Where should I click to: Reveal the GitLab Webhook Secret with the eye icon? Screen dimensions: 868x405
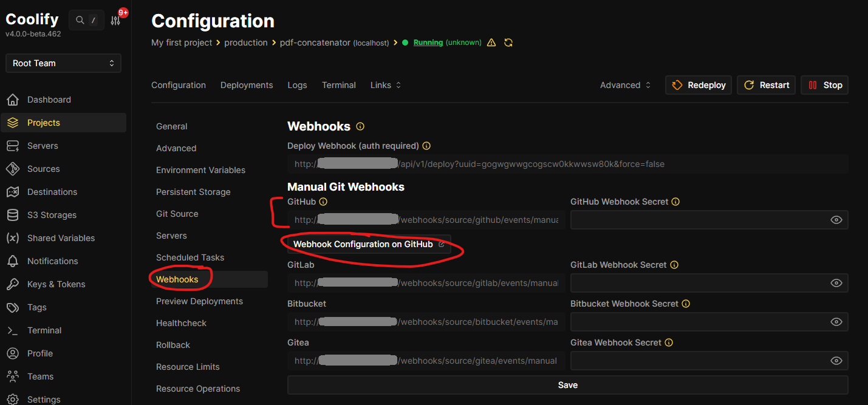[836, 283]
